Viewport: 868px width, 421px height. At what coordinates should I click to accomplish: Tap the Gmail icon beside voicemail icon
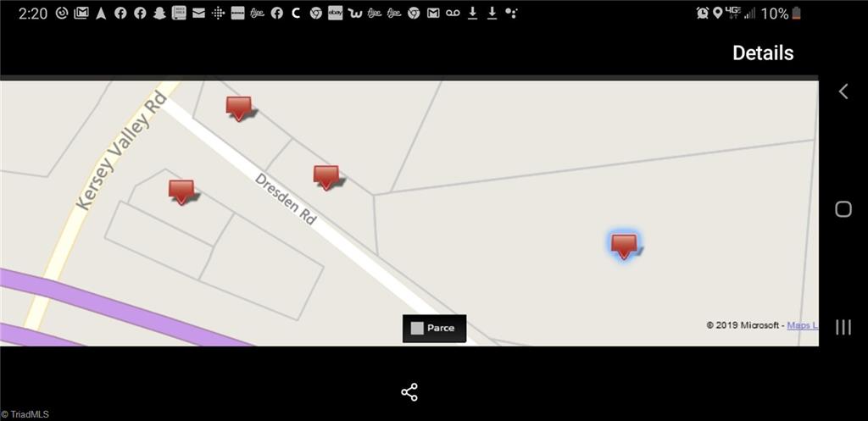point(433,14)
